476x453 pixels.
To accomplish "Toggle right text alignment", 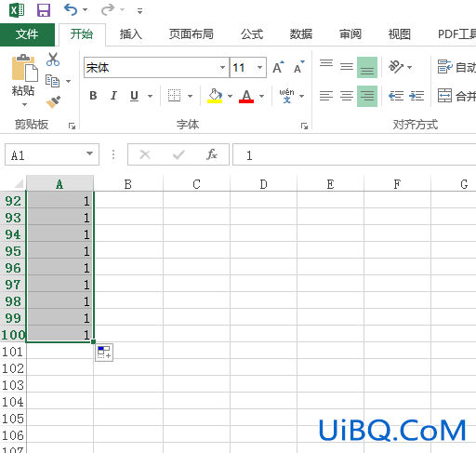I will click(367, 96).
